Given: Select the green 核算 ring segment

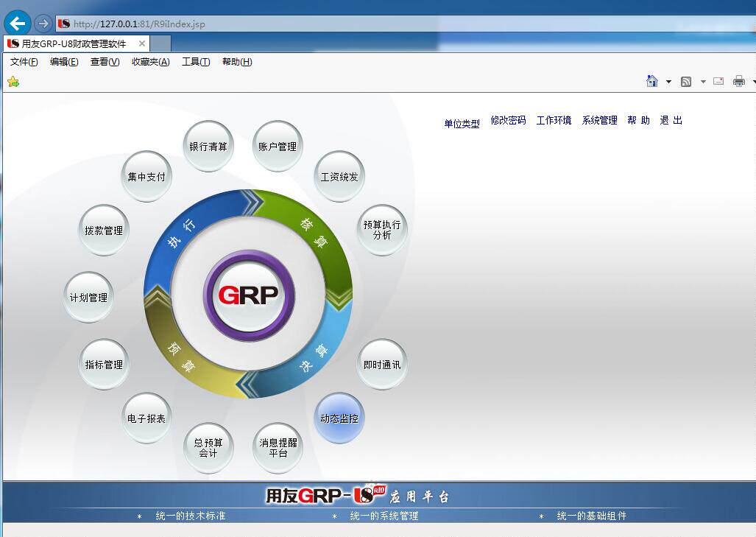Looking at the screenshot, I should click(x=314, y=231).
